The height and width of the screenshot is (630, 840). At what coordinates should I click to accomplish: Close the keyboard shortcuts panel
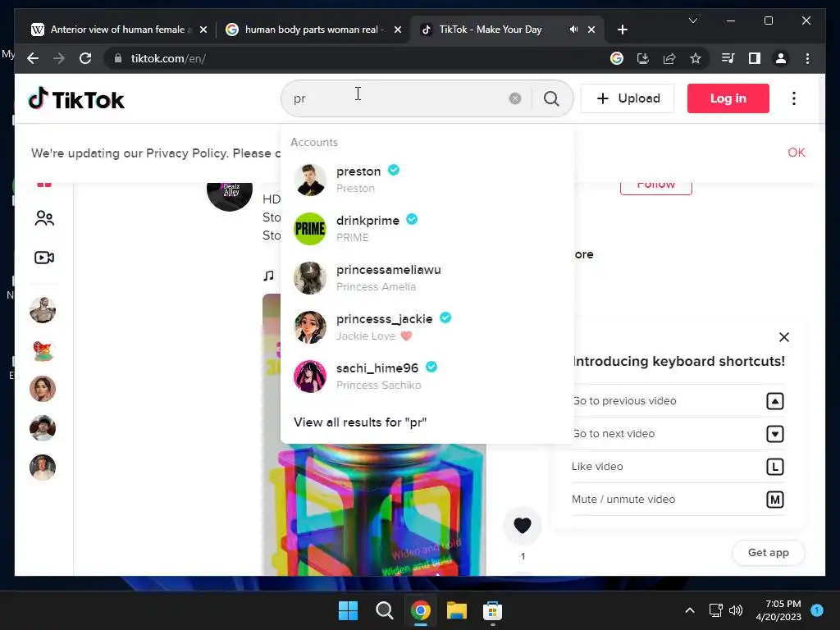coord(783,337)
